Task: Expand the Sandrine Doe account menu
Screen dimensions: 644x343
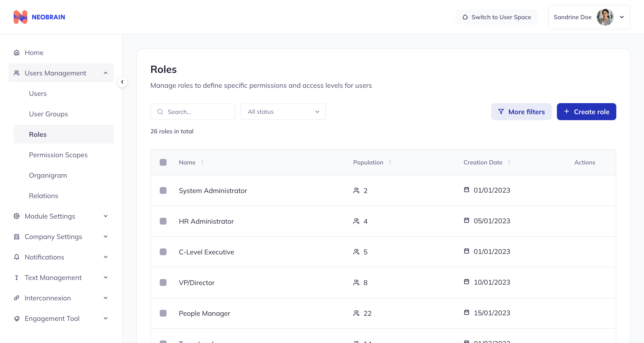Action: (622, 17)
